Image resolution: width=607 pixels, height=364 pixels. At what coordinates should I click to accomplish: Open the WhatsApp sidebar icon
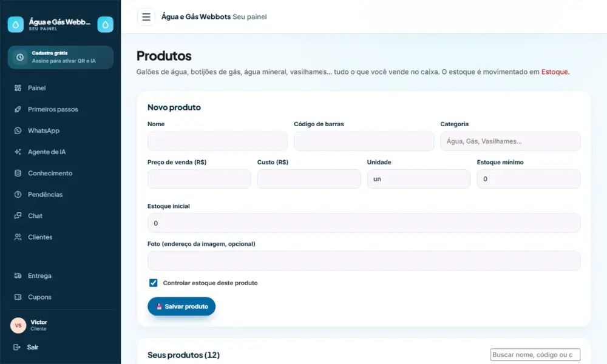[18, 131]
